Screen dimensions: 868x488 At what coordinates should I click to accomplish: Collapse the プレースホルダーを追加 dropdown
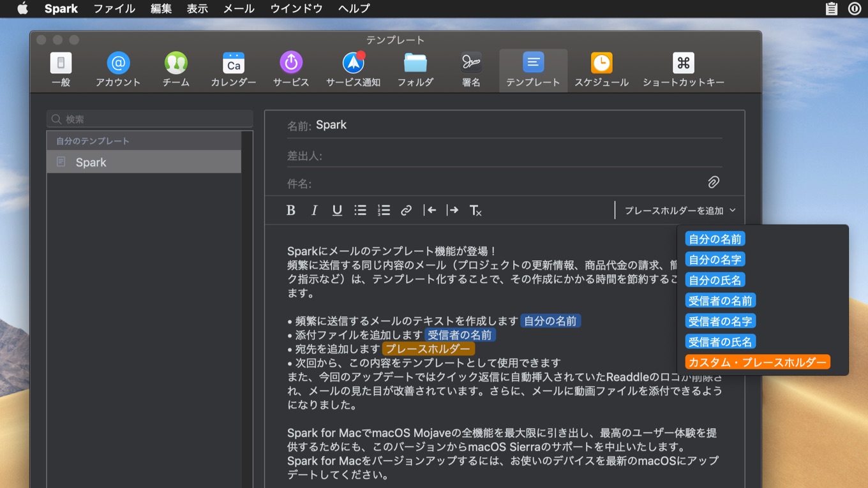680,211
